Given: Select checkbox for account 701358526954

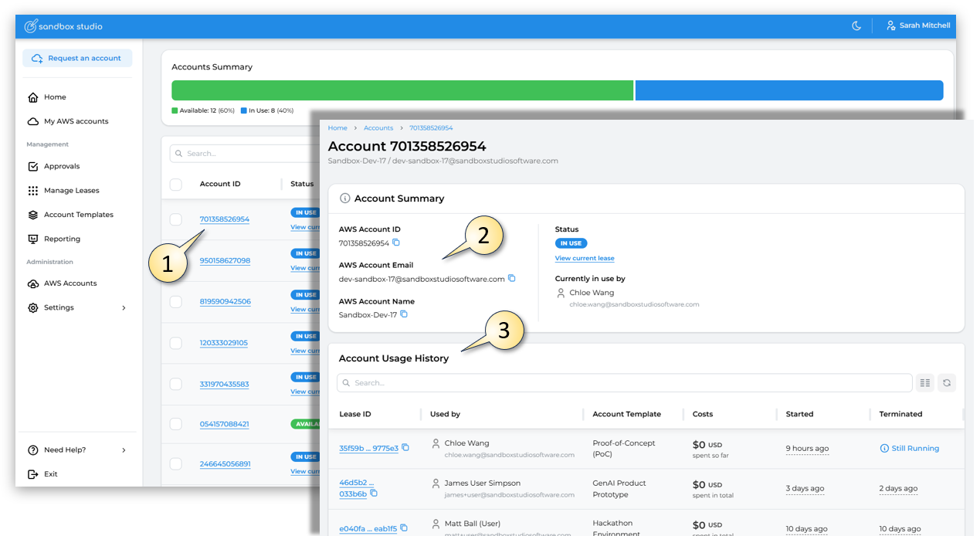Looking at the screenshot, I should coord(176,219).
